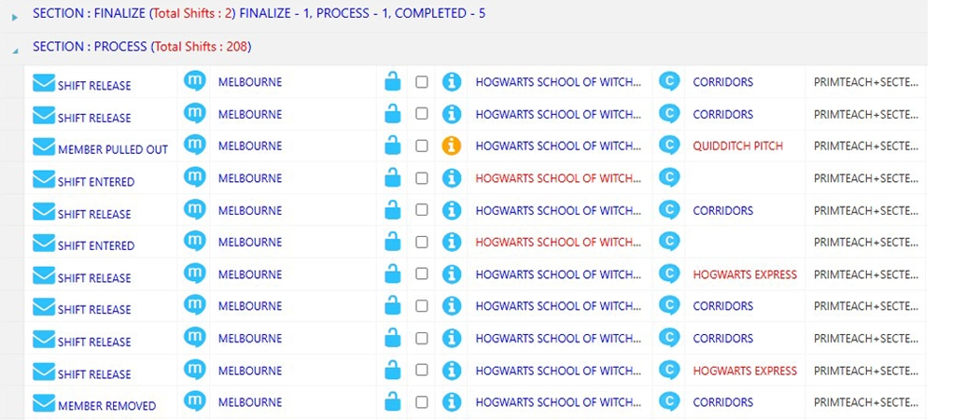Open envelope icon for MEMBER PULLED OUT row
Image resolution: width=980 pixels, height=420 pixels.
tap(44, 147)
